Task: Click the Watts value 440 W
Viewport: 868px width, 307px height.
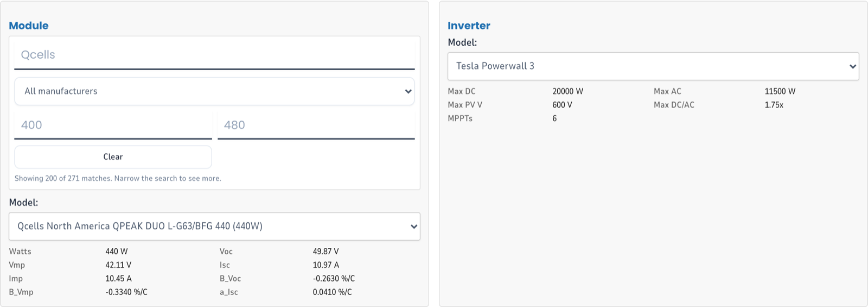Action: pyautogui.click(x=117, y=252)
